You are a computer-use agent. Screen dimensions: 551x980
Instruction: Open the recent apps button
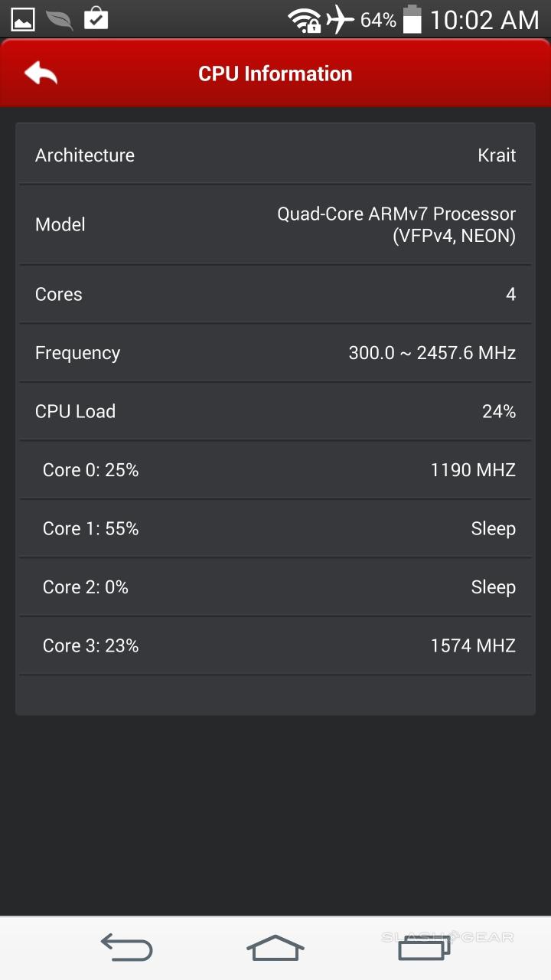tap(423, 948)
